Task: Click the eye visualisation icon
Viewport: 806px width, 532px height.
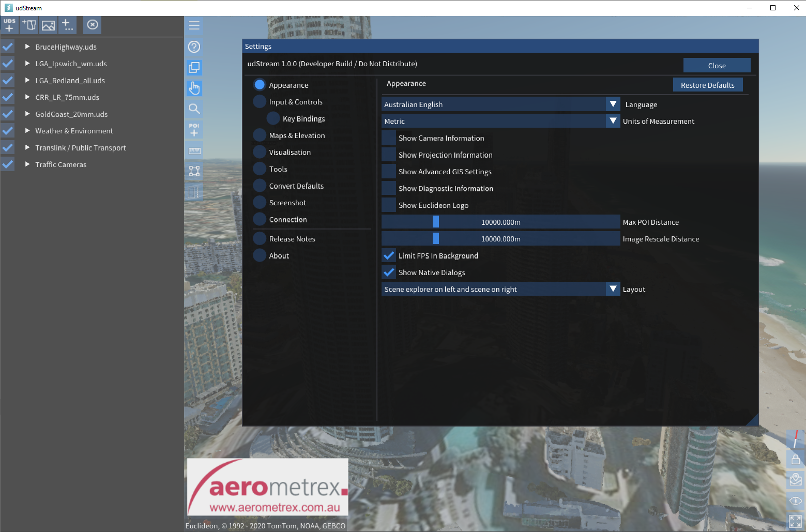Action: coord(796,500)
